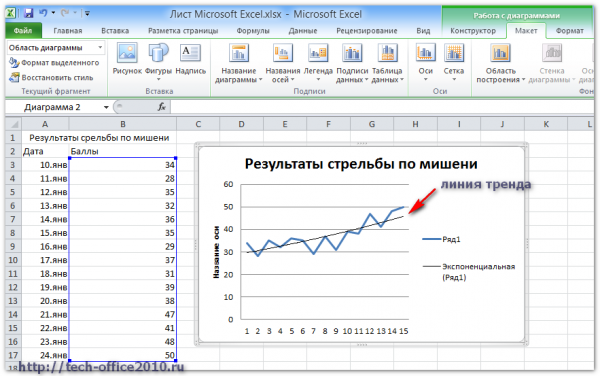Open the Сетка gridlines options
The image size is (600, 376).
coord(454,62)
